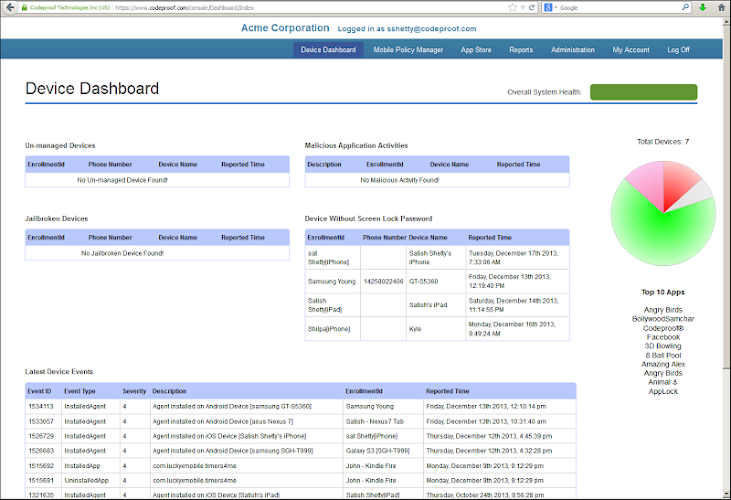
Task: Click Logged in as sshetty@codeproof.com text
Action: 407,28
